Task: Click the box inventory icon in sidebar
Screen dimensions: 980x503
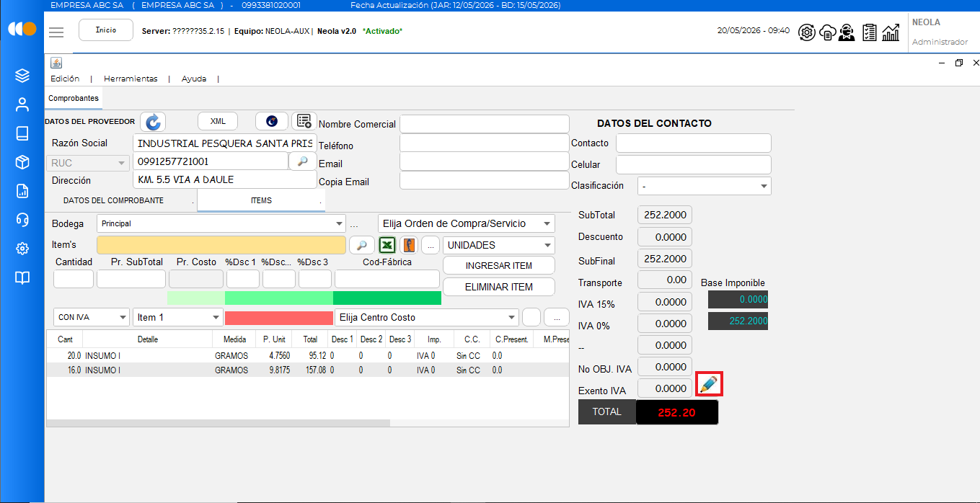Action: tap(22, 162)
